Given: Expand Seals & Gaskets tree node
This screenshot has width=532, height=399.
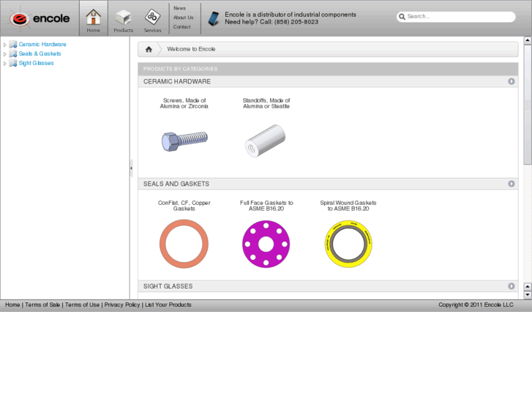Looking at the screenshot, I should pyautogui.click(x=5, y=54).
